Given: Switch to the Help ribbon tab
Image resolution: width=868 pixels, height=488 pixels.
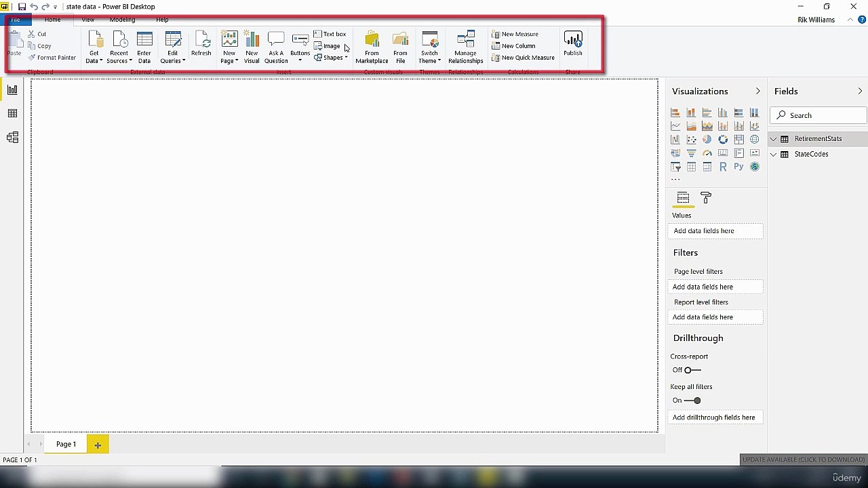Looking at the screenshot, I should click(162, 20).
